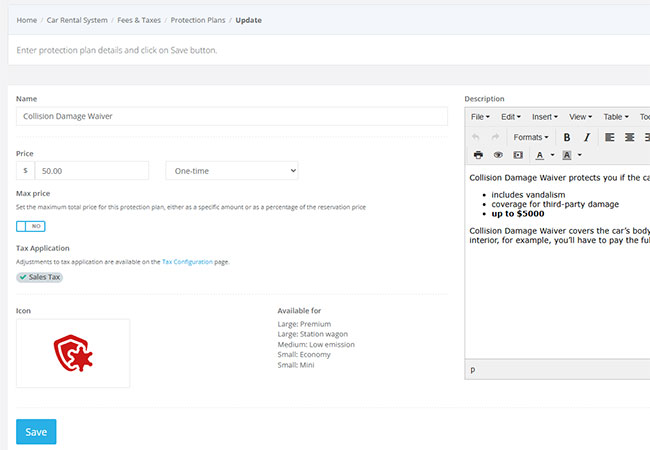The image size is (650, 450).
Task: Click the Sales Tax checked tag
Action: click(39, 277)
